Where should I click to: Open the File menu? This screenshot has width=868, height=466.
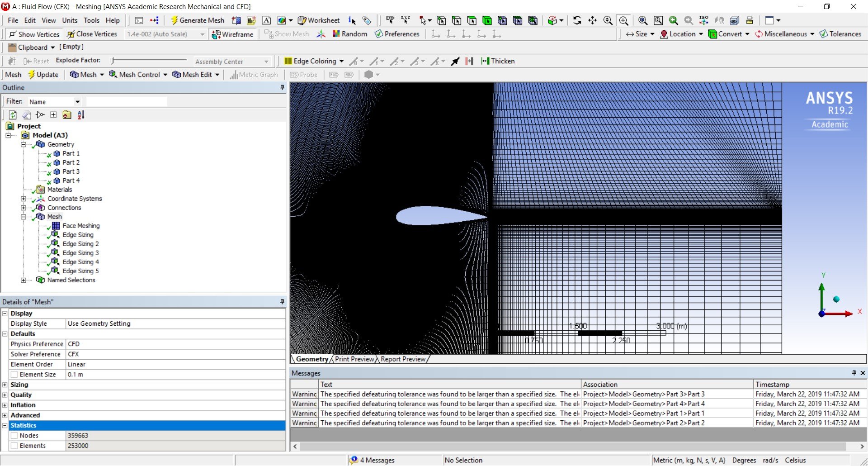pos(13,20)
